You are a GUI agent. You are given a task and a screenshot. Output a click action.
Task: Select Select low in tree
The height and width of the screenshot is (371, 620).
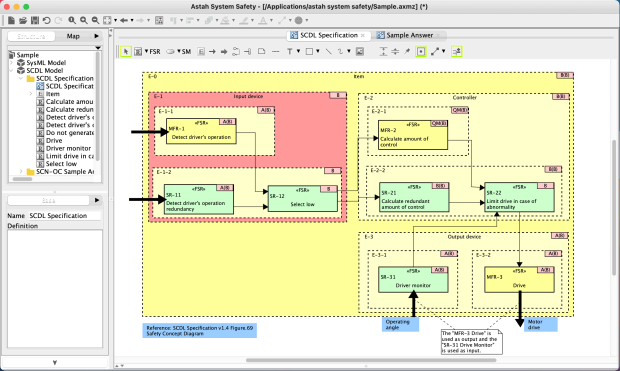pyautogui.click(x=61, y=164)
